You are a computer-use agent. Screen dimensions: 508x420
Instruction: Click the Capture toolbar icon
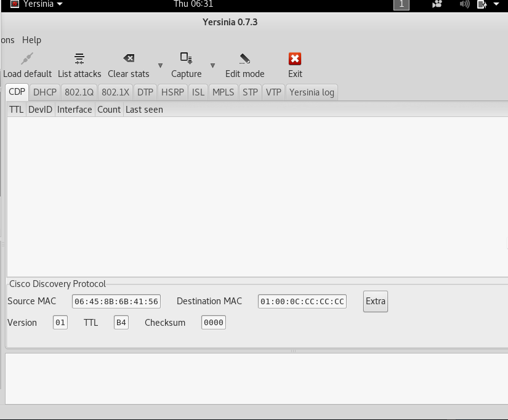(x=187, y=59)
